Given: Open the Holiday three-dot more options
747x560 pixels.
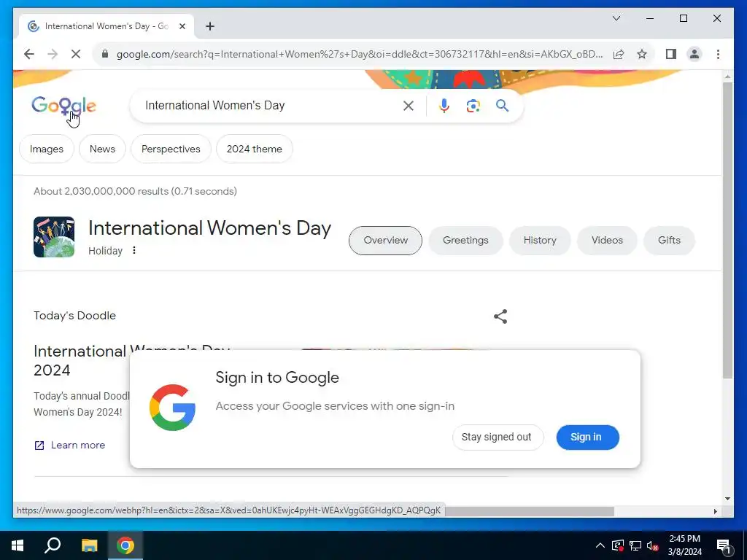Looking at the screenshot, I should pyautogui.click(x=134, y=250).
